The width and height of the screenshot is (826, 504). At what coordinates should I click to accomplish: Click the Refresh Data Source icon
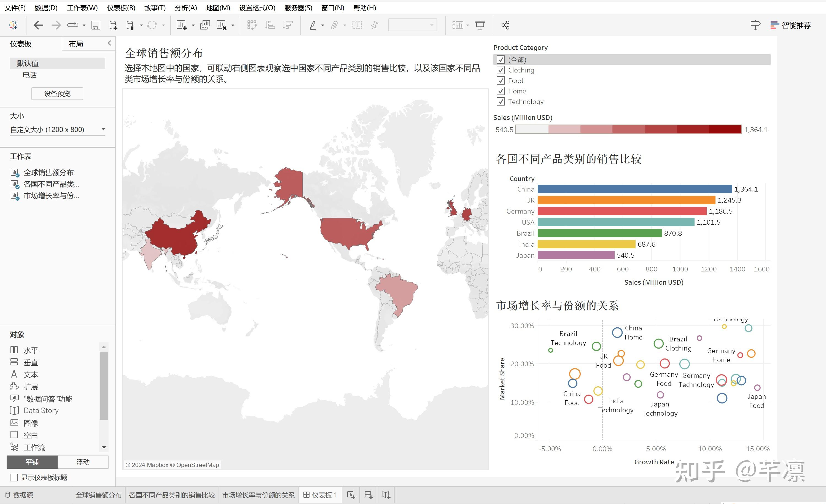click(152, 25)
